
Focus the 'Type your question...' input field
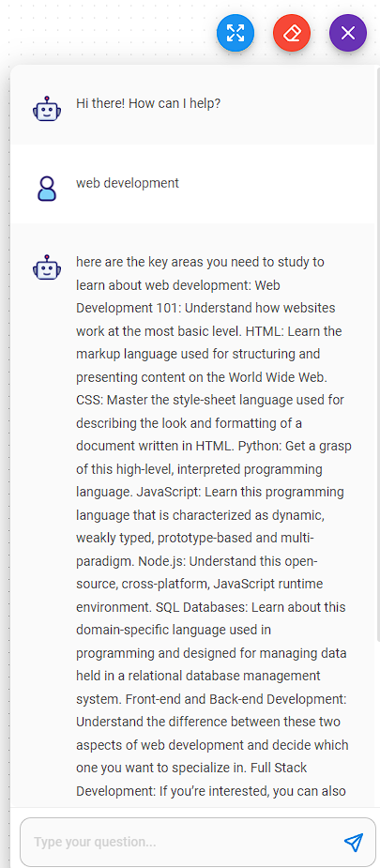(197, 842)
